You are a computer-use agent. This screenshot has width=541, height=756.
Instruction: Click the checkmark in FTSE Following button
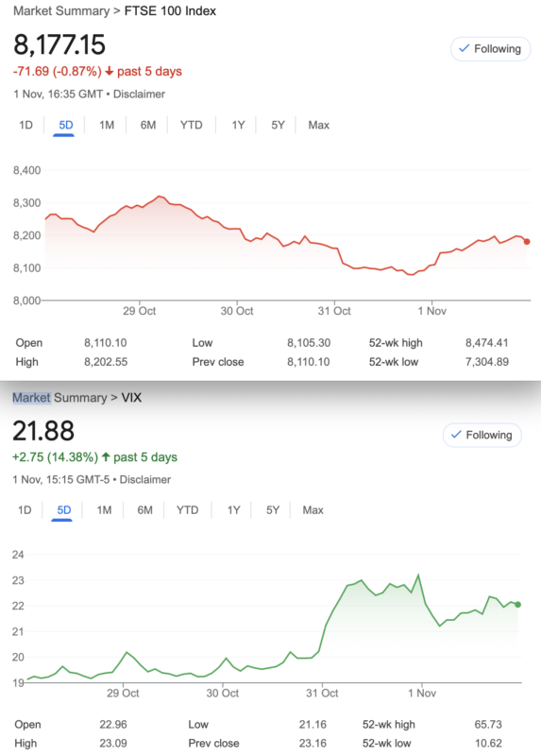[464, 48]
